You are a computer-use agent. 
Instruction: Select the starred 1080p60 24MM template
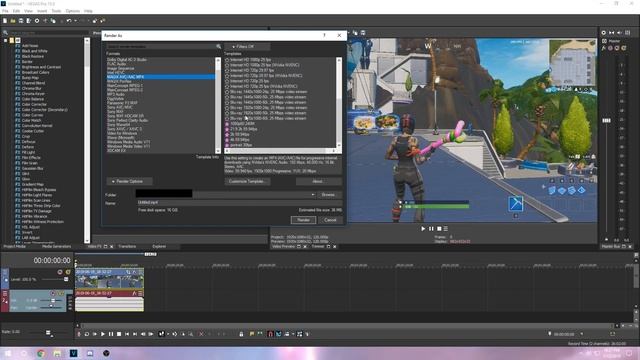[x=242, y=123]
